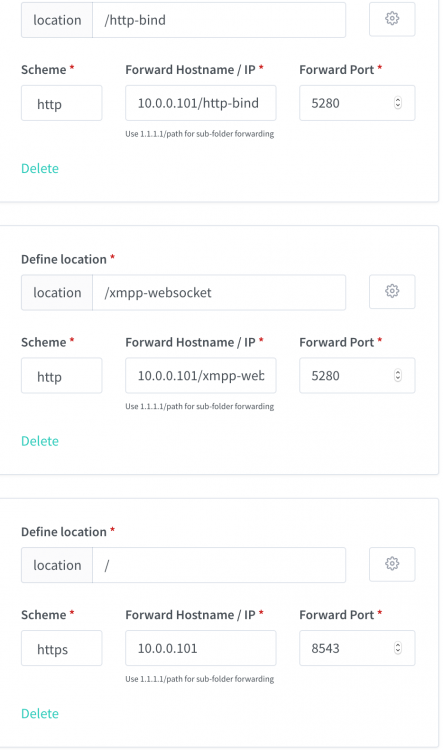Viewport: 443px width, 750px height.
Task: Click Forward Port field for /http-bind
Action: pyautogui.click(x=357, y=103)
